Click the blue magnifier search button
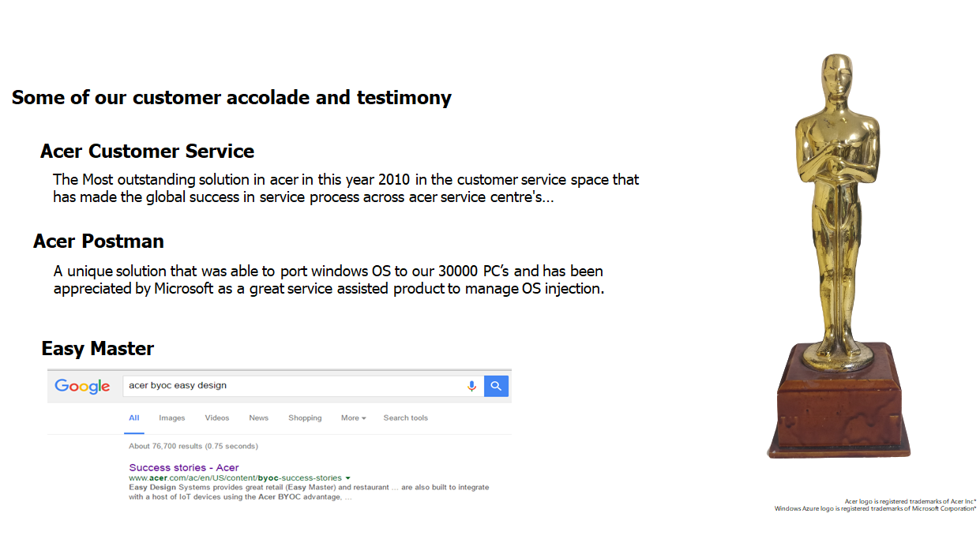This screenshot has width=980, height=558. pos(496,386)
